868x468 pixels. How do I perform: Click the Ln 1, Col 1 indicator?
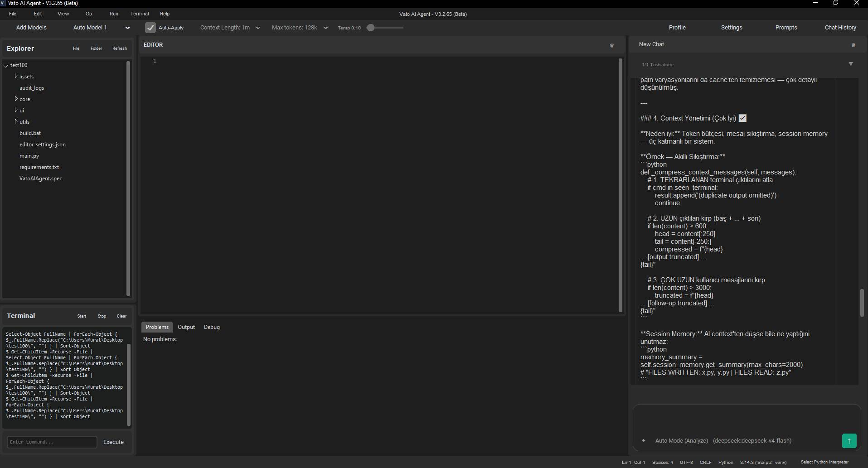pos(633,463)
